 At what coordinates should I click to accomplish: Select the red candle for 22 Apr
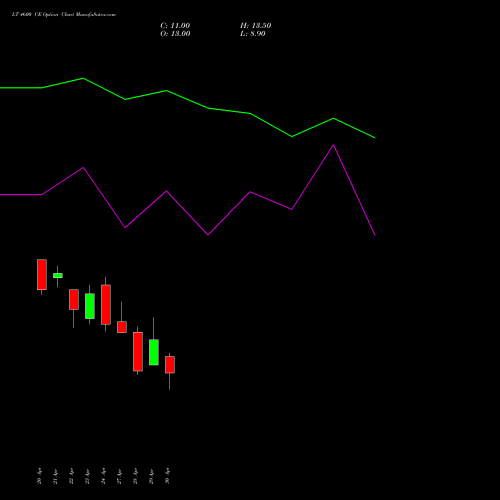click(x=74, y=299)
